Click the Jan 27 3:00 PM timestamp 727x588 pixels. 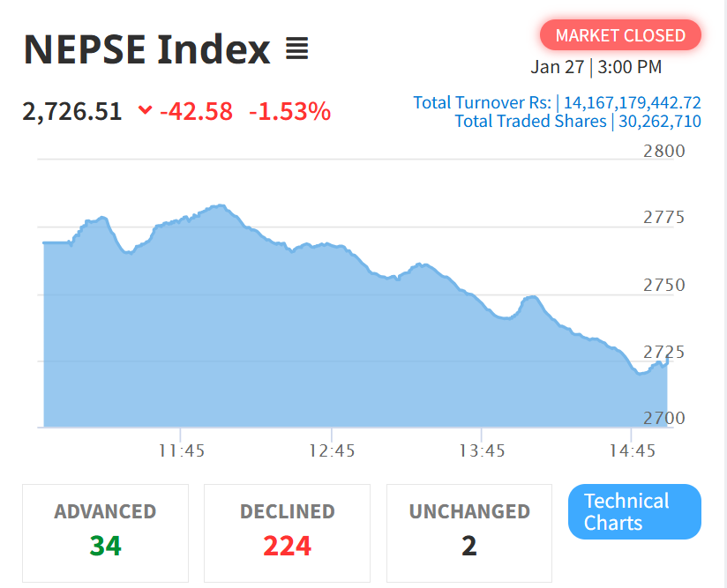point(596,67)
